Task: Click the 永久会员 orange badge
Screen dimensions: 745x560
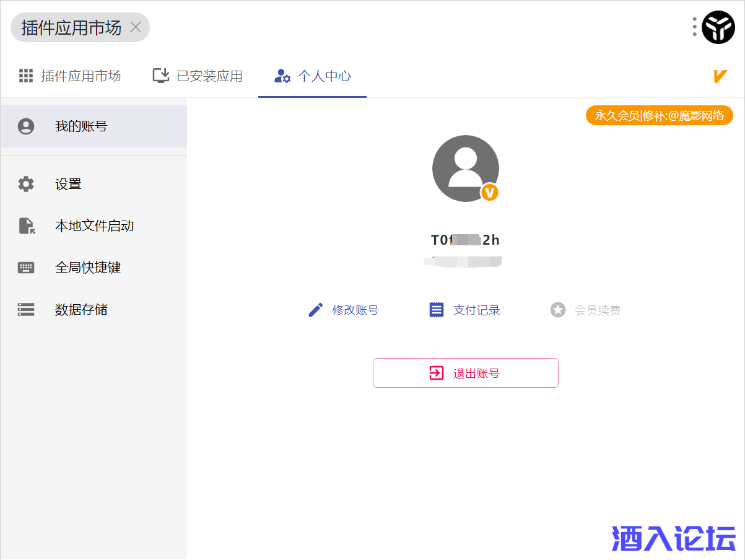Action: click(x=659, y=115)
